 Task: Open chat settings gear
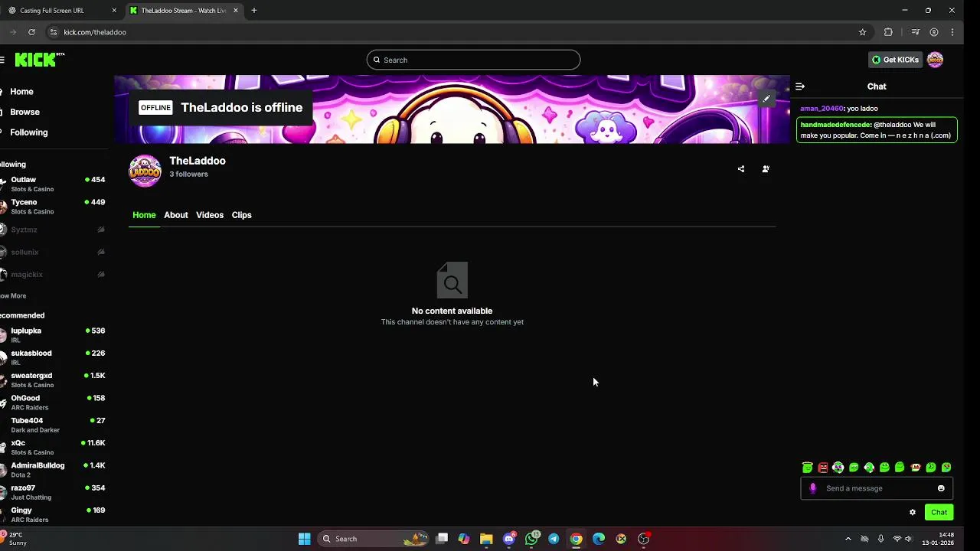tap(913, 513)
